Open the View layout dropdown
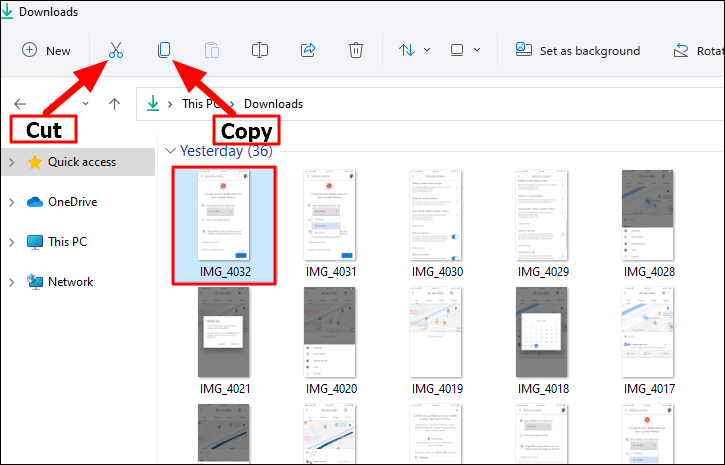725x465 pixels. pyautogui.click(x=465, y=50)
